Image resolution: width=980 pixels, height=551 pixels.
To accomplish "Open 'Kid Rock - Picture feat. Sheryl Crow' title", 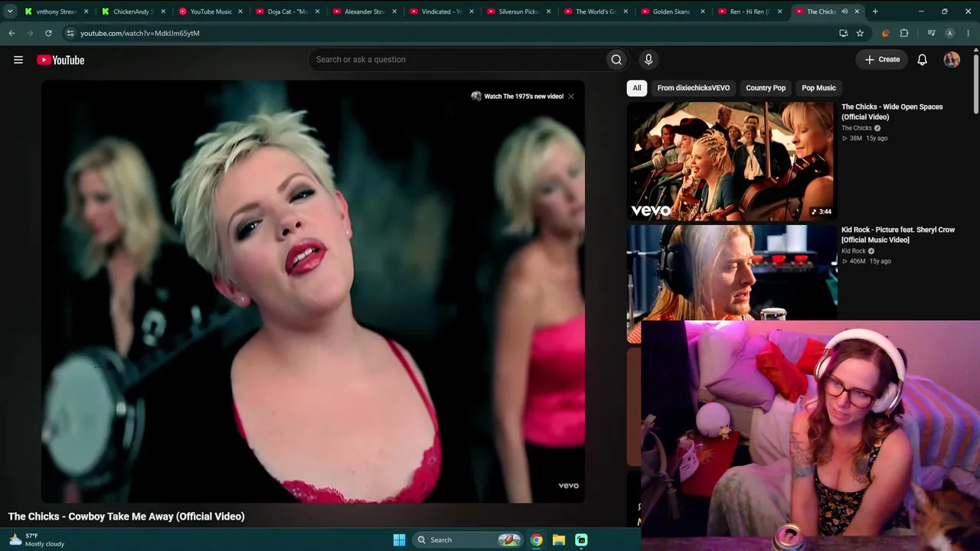I will click(898, 235).
